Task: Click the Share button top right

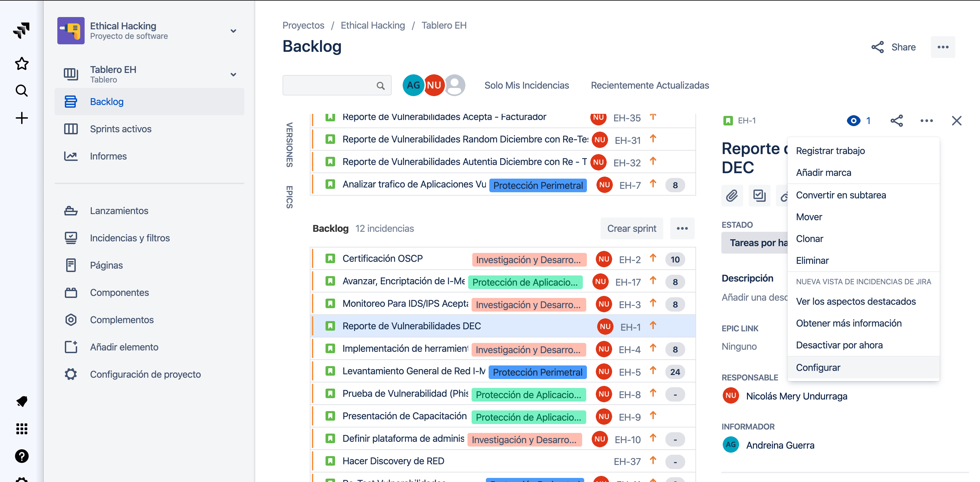Action: point(893,47)
